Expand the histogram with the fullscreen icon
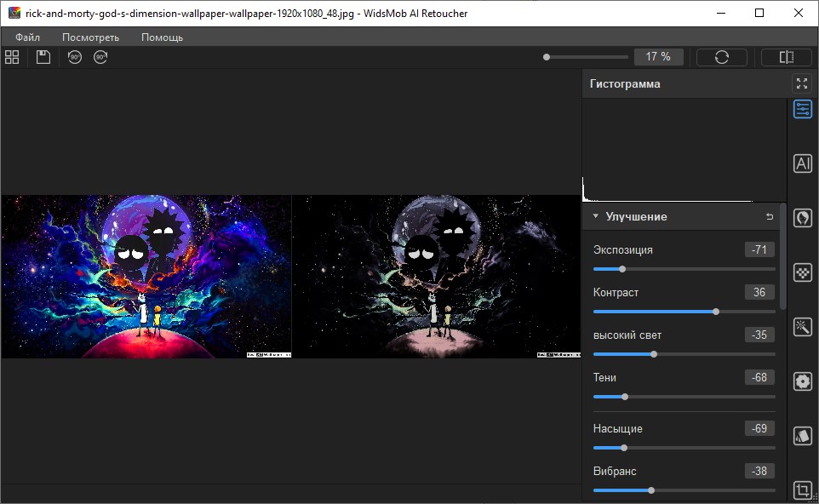The image size is (819, 504). point(802,83)
